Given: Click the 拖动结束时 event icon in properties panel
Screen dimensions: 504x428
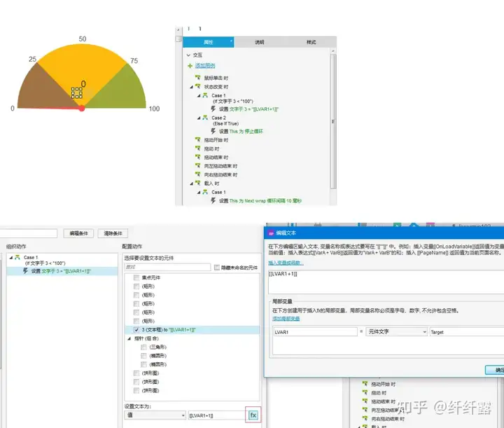Looking at the screenshot, I should tap(197, 157).
